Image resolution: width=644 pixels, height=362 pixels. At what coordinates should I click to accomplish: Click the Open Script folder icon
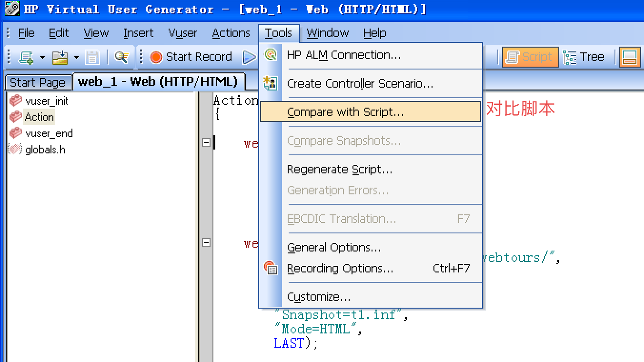pos(60,57)
